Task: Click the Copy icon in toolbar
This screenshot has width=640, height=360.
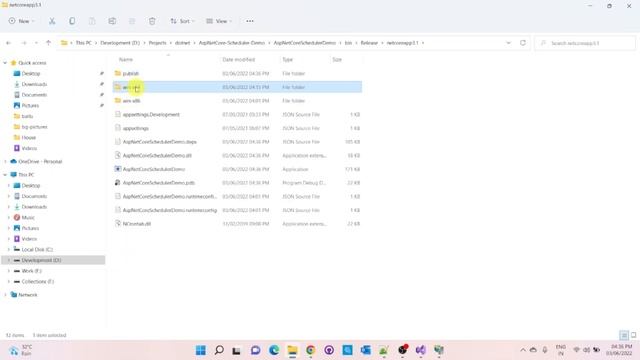Action: pyautogui.click(x=72, y=21)
